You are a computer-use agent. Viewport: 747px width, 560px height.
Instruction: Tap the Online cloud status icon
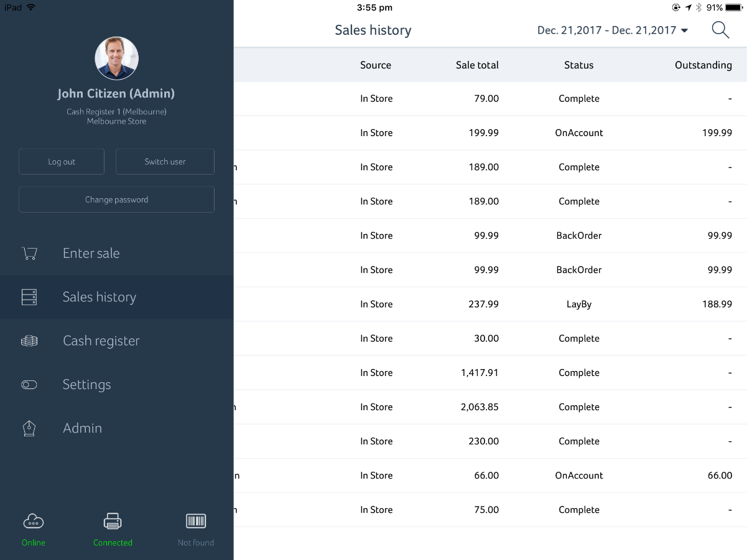point(33,521)
